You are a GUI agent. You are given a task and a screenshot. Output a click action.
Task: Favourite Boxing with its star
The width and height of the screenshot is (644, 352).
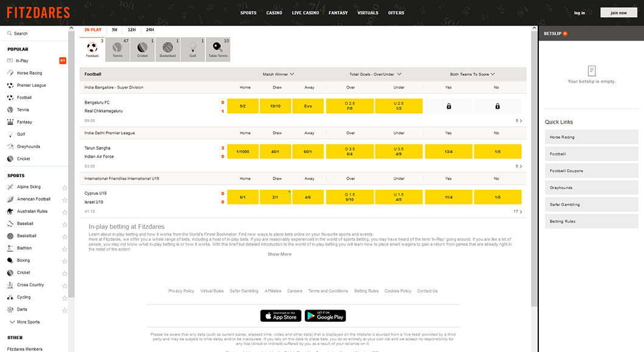(x=64, y=262)
